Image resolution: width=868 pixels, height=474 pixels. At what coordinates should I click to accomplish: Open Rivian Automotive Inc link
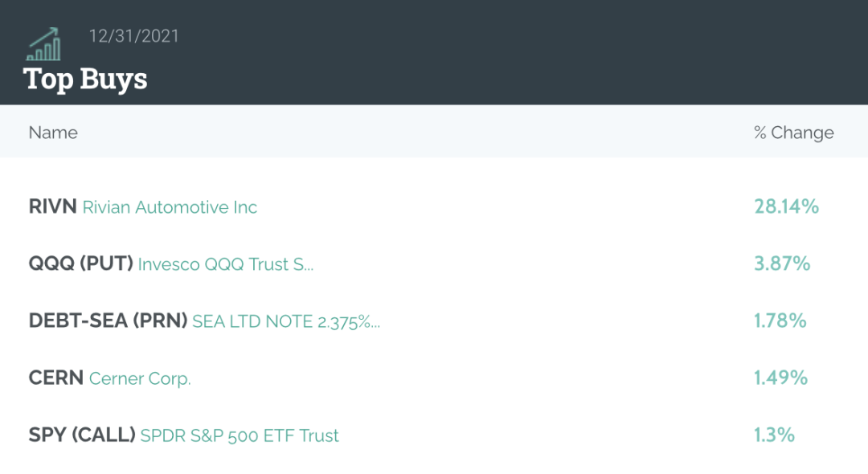click(170, 207)
